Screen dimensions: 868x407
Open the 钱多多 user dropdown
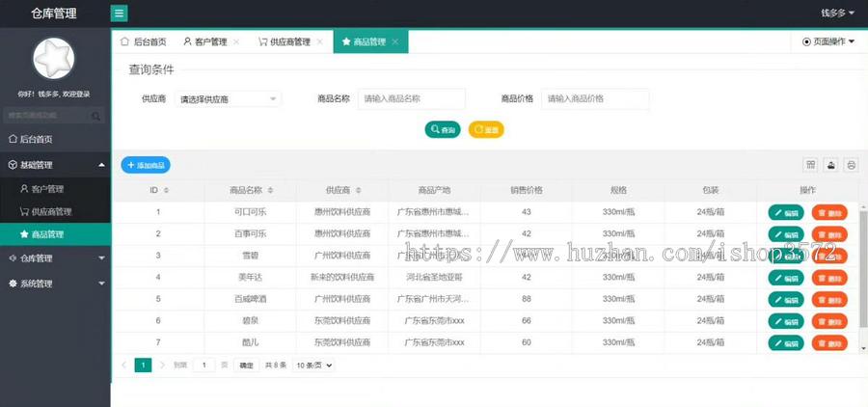(x=837, y=13)
